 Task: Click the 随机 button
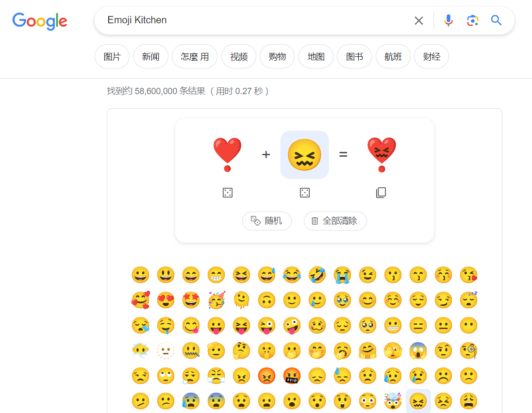pos(266,221)
